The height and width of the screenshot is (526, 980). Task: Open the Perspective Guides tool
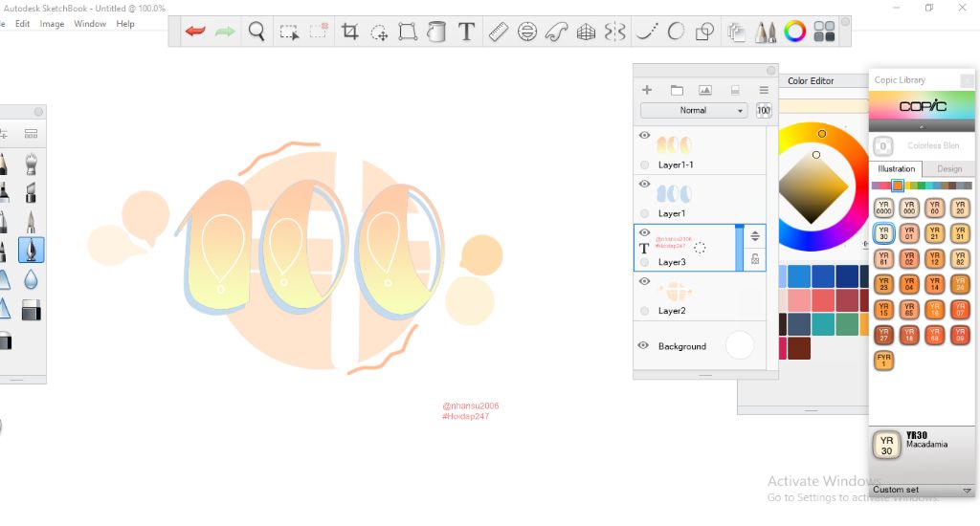point(586,32)
